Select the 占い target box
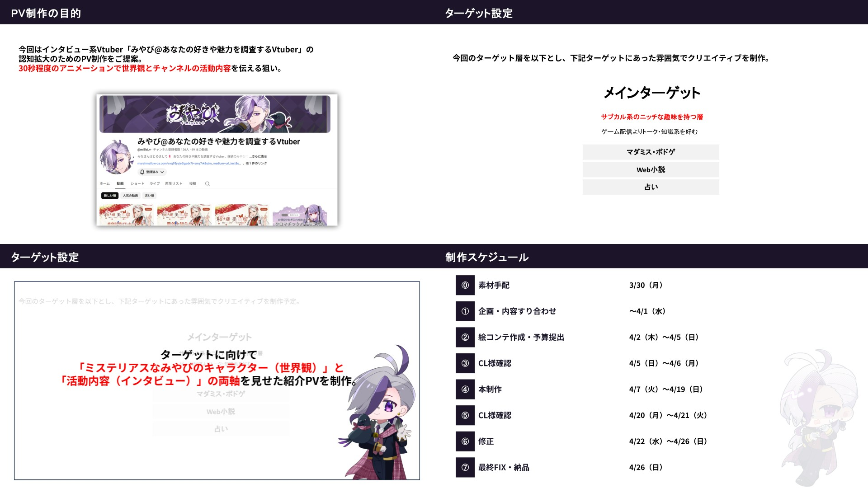Image resolution: width=868 pixels, height=488 pixels. point(651,187)
